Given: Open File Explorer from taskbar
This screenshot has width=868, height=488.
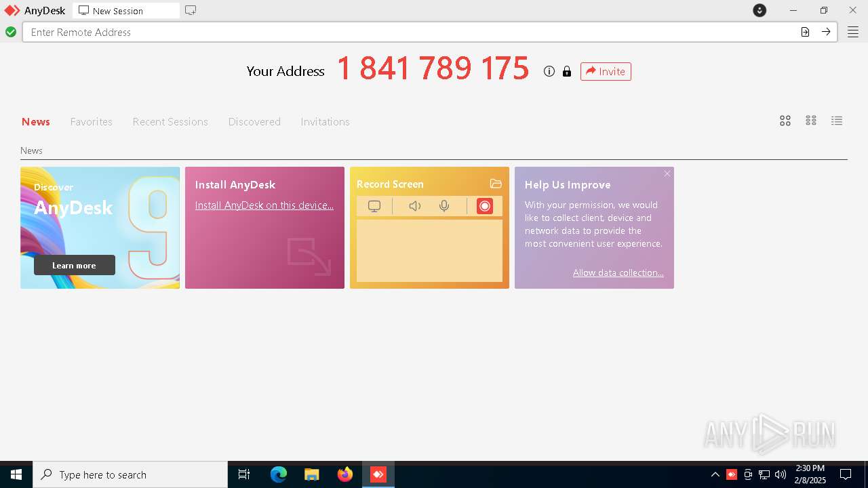Looking at the screenshot, I should point(312,474).
